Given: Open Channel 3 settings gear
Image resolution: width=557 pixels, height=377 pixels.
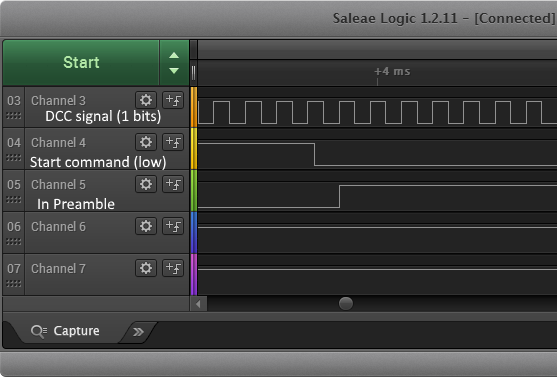Looking at the screenshot, I should coord(146,100).
